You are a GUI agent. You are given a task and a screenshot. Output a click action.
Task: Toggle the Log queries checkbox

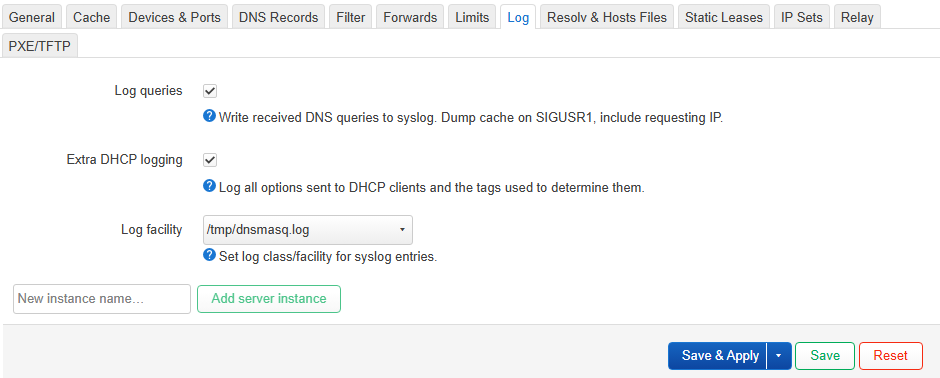pyautogui.click(x=210, y=91)
